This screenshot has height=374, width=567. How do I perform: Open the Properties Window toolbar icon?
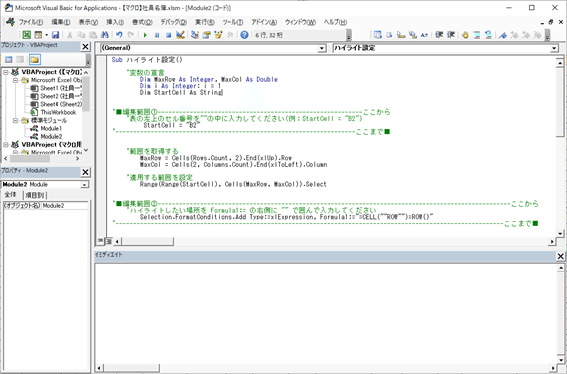click(x=206, y=35)
